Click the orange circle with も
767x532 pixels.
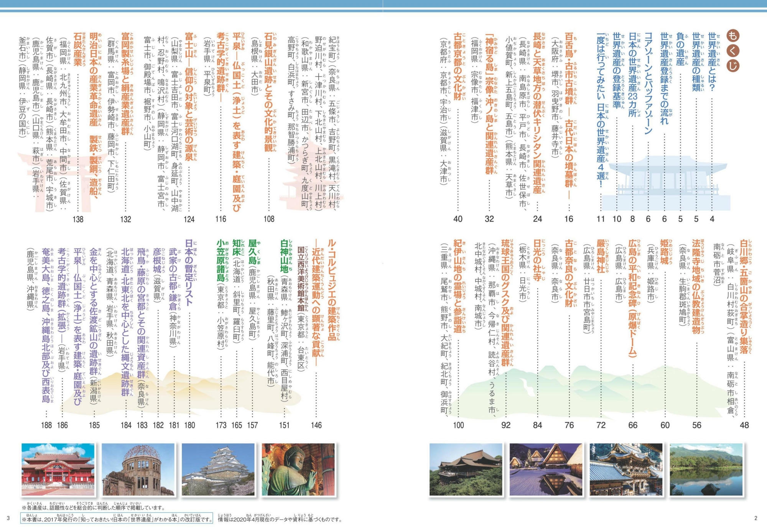[733, 36]
